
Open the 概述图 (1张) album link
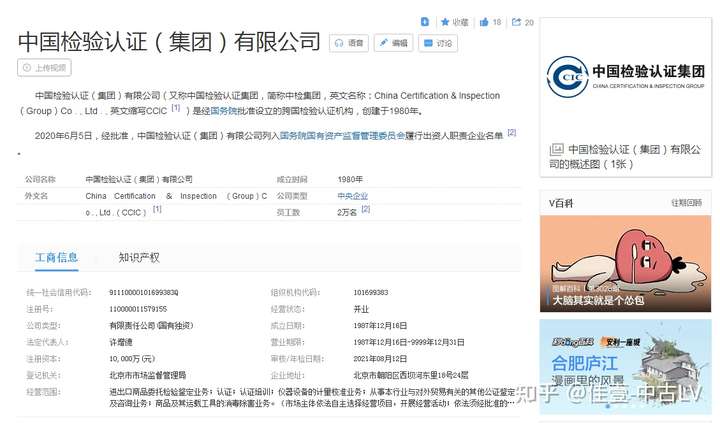(625, 157)
